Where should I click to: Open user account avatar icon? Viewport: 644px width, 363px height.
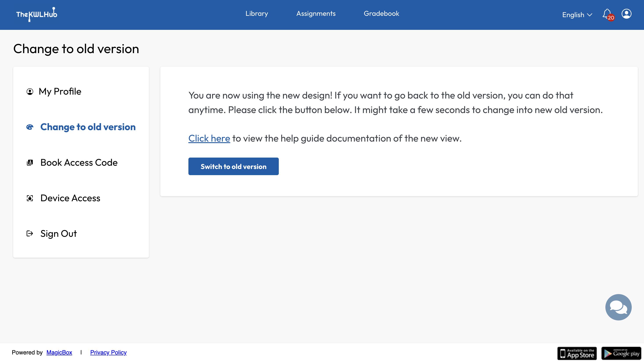626,14
